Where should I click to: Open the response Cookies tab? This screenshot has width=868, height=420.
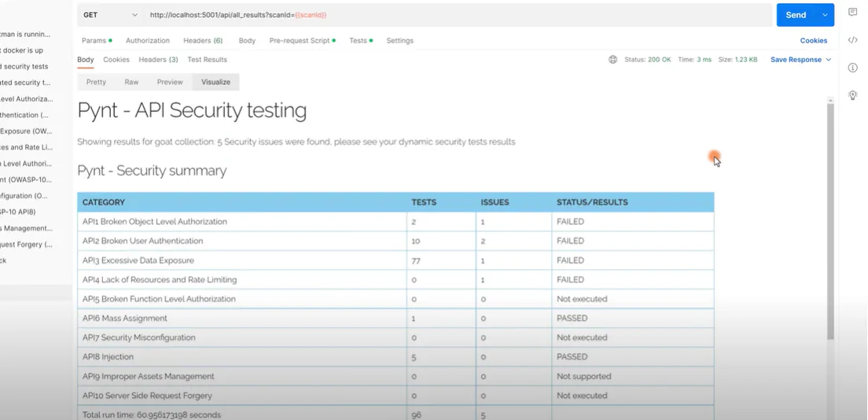pos(116,59)
